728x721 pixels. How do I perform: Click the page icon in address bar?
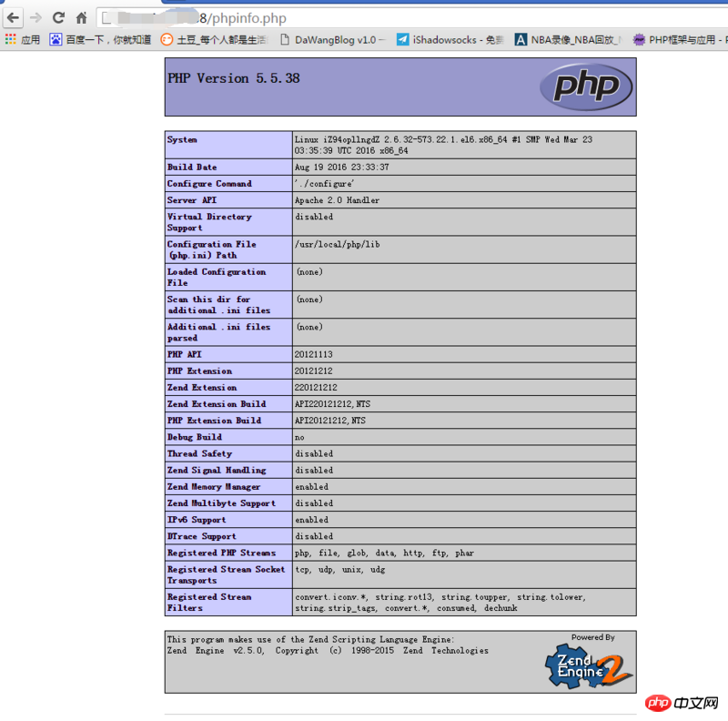[106, 18]
